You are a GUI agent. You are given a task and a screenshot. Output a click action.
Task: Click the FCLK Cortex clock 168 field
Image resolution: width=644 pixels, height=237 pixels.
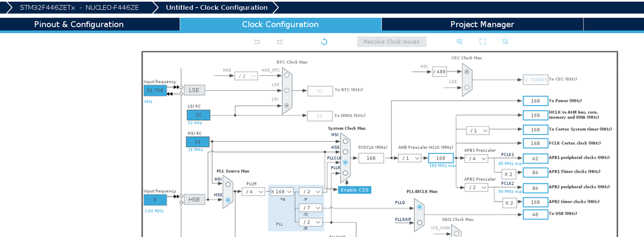point(535,143)
